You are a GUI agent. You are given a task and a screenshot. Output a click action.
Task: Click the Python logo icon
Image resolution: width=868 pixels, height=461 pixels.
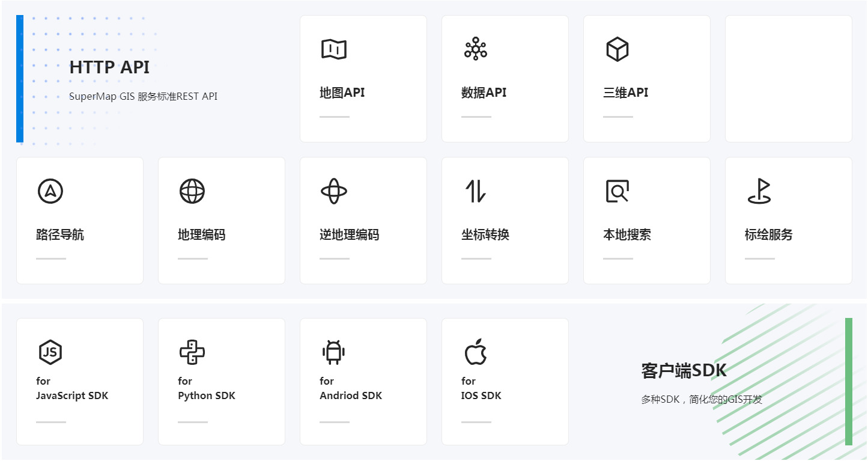192,352
